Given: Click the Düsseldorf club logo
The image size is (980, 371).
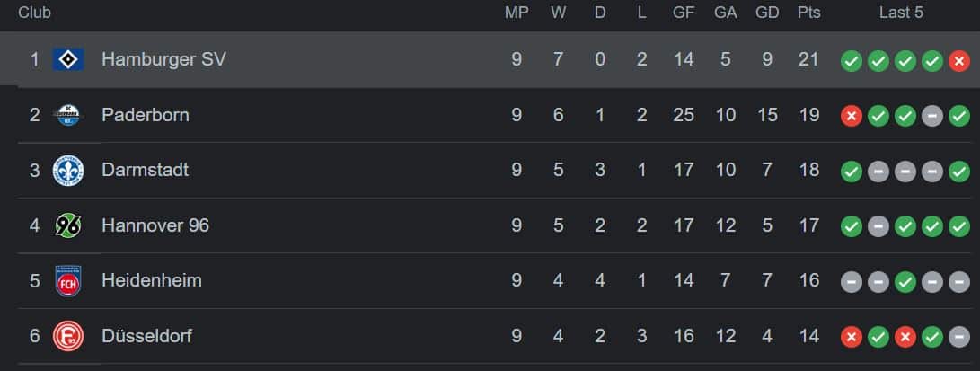Looking at the screenshot, I should pos(68,336).
